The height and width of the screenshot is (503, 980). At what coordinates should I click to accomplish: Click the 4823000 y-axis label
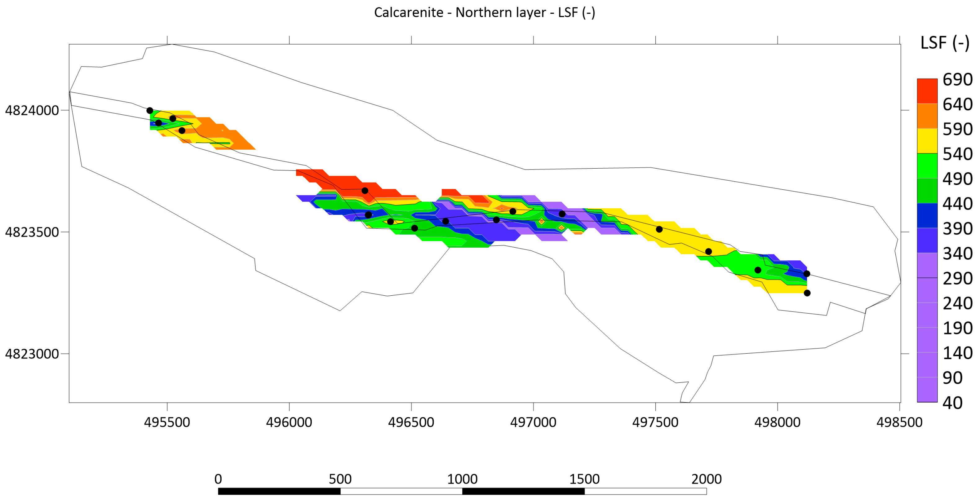coord(32,354)
